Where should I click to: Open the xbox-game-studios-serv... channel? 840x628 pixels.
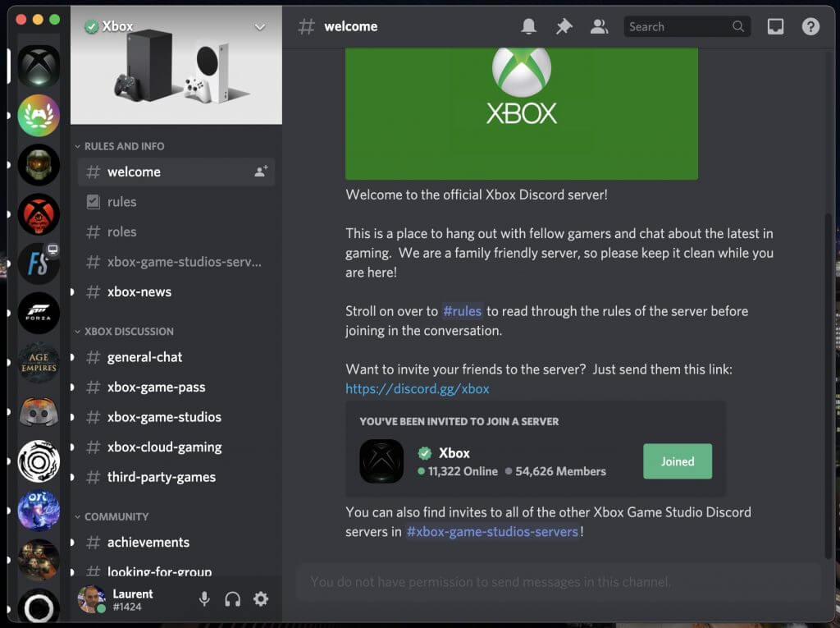176,262
